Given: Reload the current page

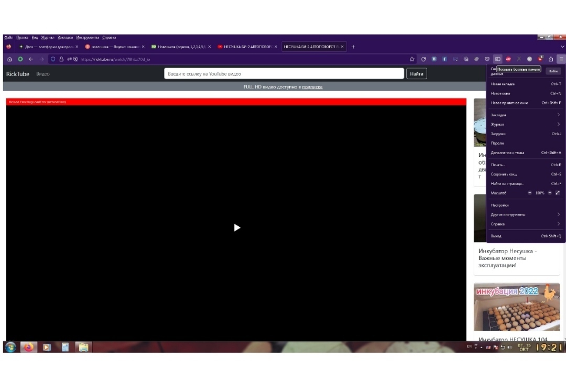Looking at the screenshot, I should 423,59.
